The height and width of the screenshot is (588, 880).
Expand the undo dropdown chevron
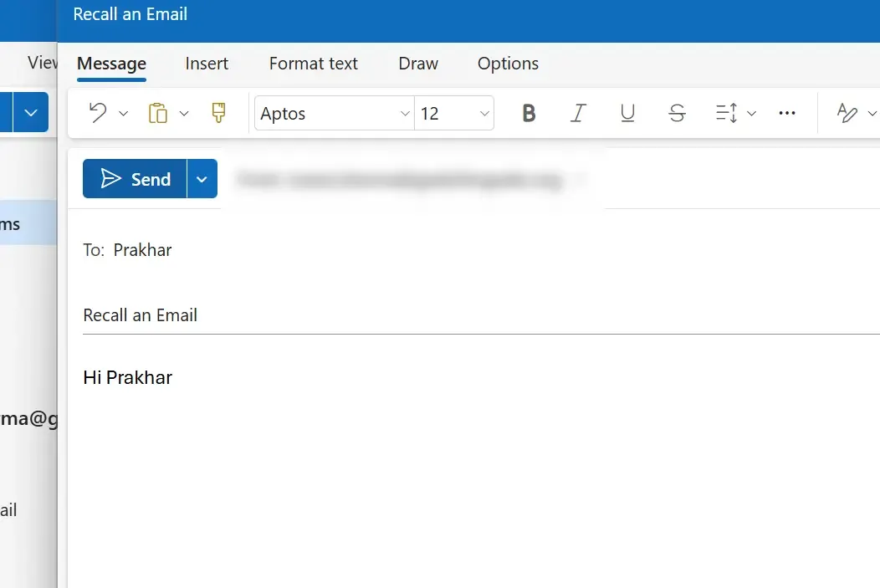click(x=124, y=114)
